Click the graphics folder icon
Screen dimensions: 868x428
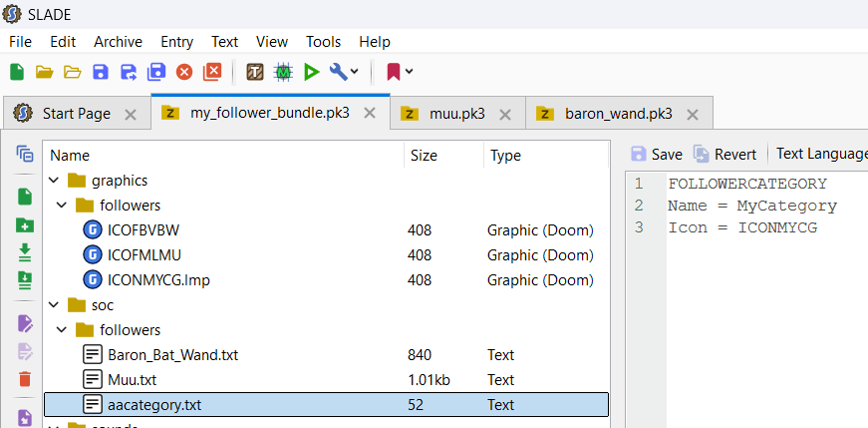[x=77, y=181]
